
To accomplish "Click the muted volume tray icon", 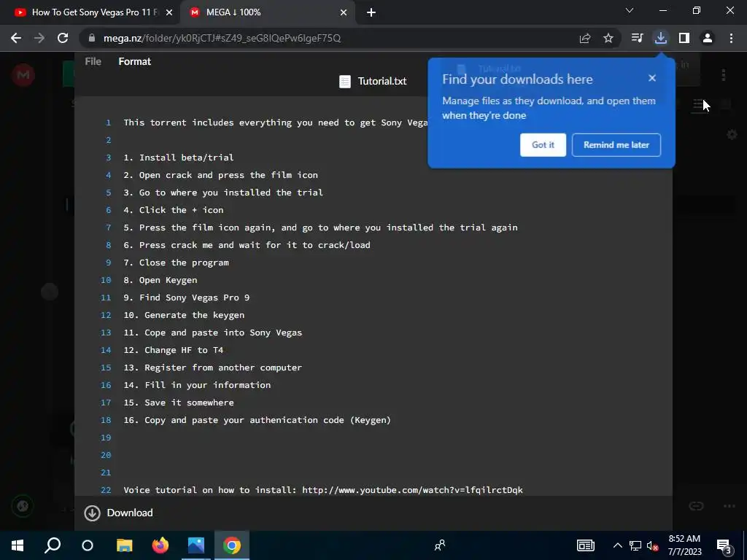I will click(653, 545).
